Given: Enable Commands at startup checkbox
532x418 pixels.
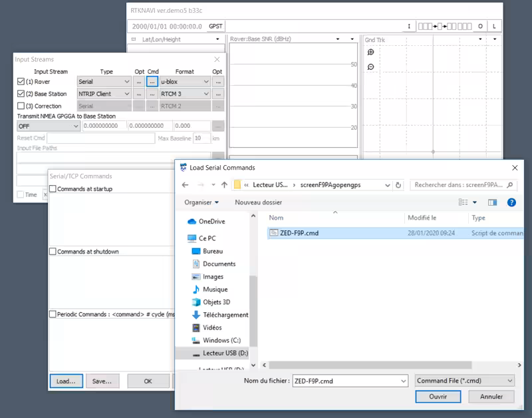Looking at the screenshot, I should tap(53, 189).
